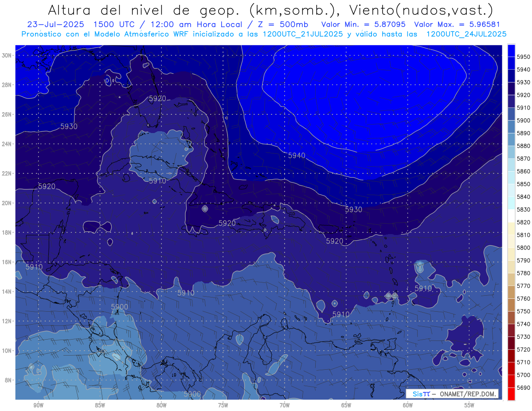This screenshot has height=411, width=532.
Task: Click the '20N' latitude axis label
Action: coord(7,203)
